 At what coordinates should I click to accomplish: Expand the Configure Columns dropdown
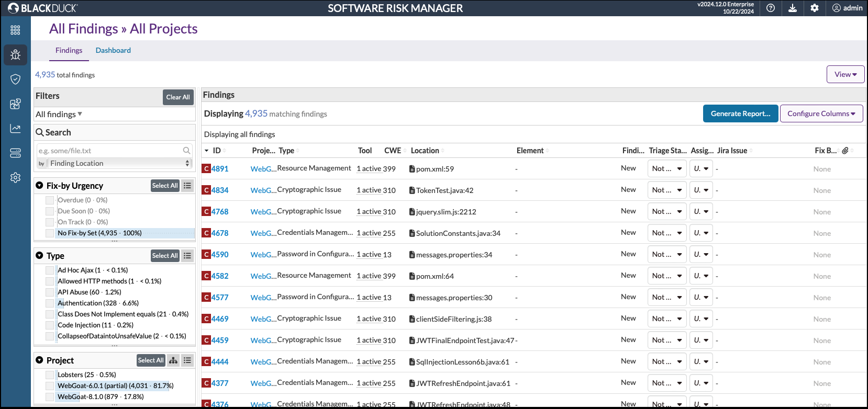tap(821, 113)
